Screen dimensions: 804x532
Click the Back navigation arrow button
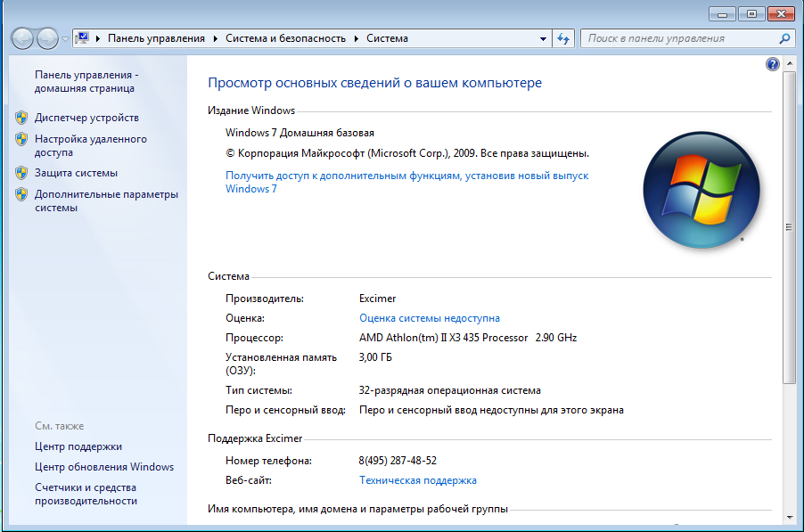pos(23,38)
